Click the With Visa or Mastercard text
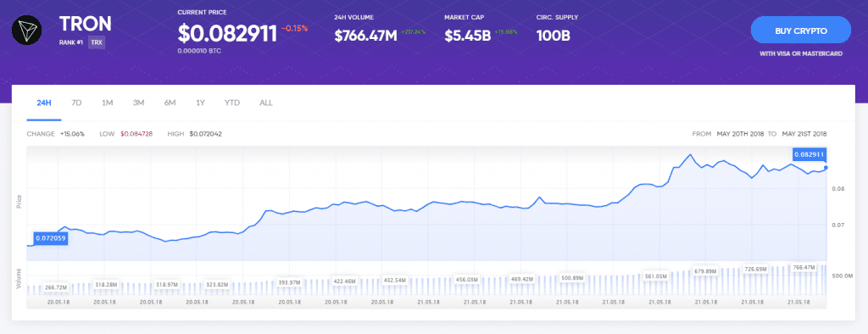Image resolution: width=868 pixels, height=334 pixels. 801,54
